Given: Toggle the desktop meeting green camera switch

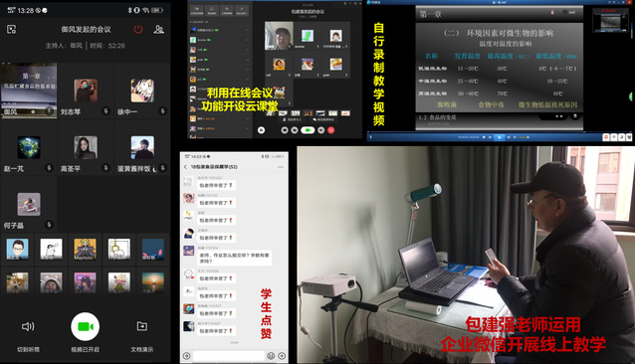Looking at the screenshot, I should (x=308, y=130).
